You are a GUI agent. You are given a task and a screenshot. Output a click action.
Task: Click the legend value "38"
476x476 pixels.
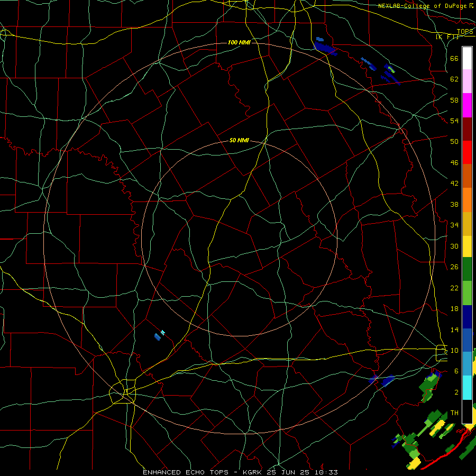[454, 204]
